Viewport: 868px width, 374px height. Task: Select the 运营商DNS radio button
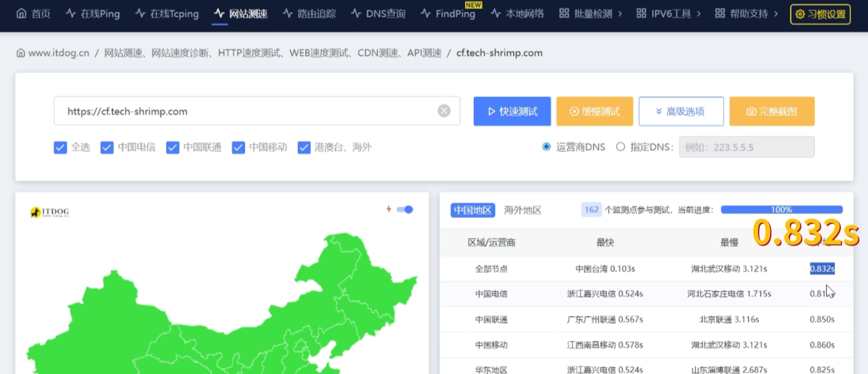pos(546,147)
